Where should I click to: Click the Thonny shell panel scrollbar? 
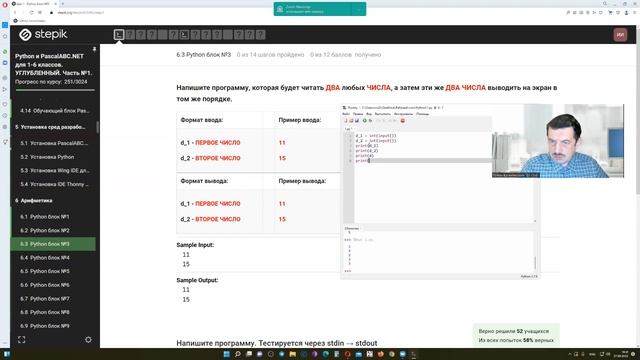tap(535, 262)
